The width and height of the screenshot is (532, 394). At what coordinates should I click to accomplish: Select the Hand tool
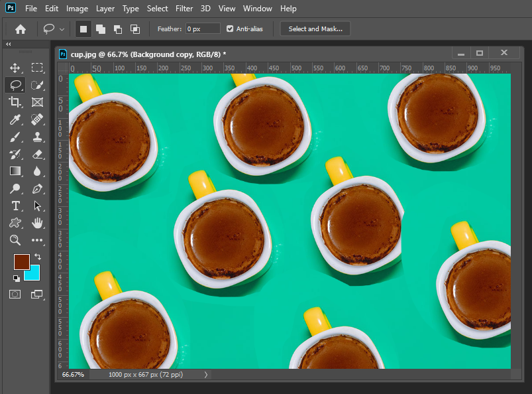click(37, 223)
